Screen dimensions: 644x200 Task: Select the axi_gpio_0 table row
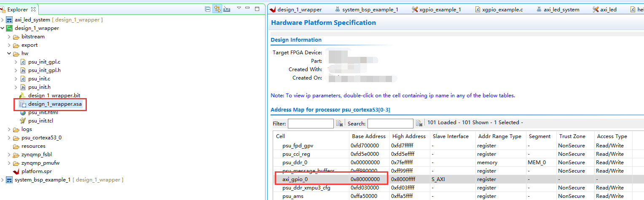tap(459, 179)
